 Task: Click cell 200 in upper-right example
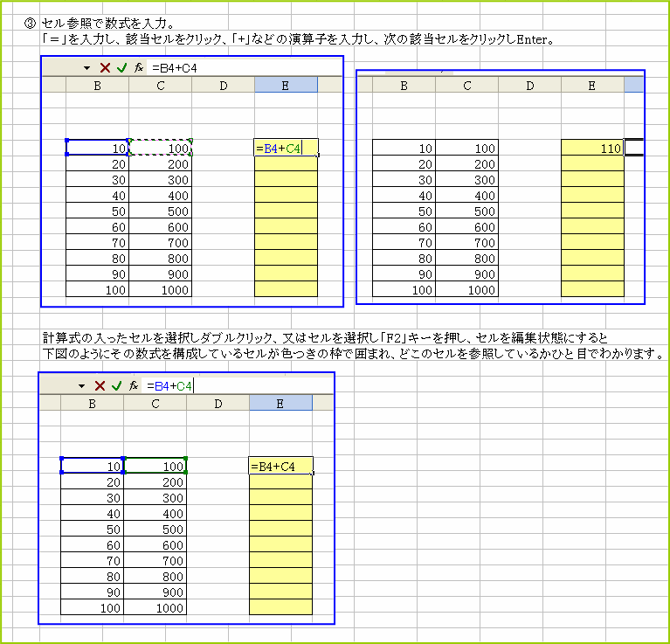coord(466,163)
